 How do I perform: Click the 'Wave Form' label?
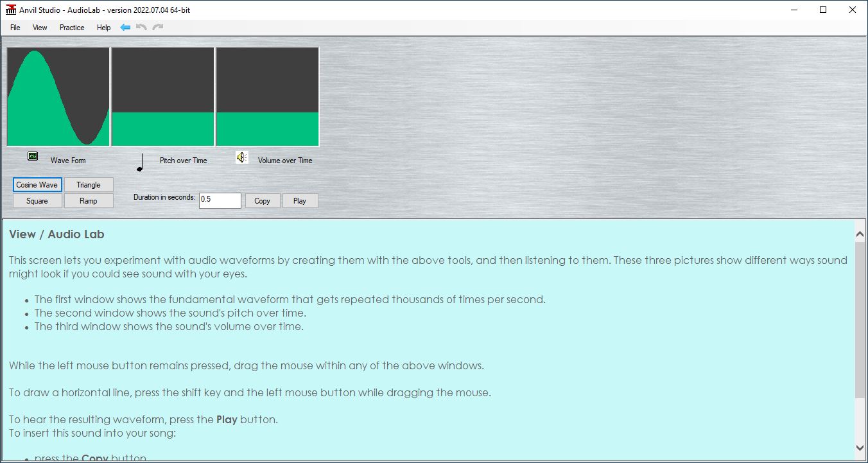click(68, 161)
